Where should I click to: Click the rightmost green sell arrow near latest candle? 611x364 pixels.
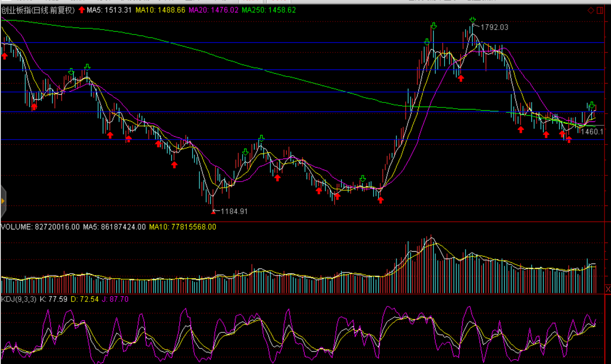(592, 105)
